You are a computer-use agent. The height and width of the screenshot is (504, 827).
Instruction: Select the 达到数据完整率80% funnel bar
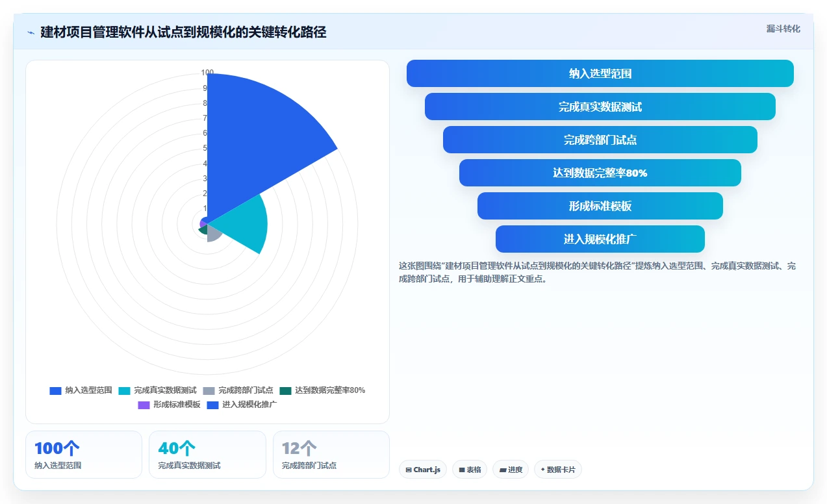[600, 173]
